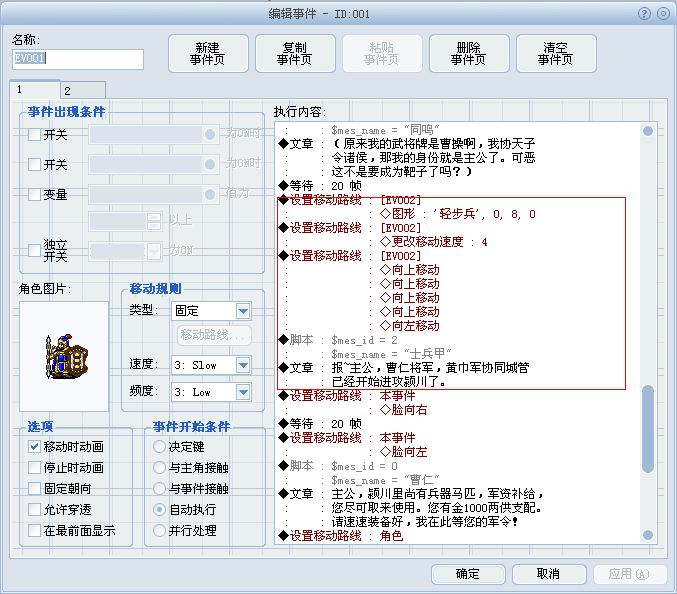Confirm with the 确定 button
The height and width of the screenshot is (594, 677).
pyautogui.click(x=468, y=574)
